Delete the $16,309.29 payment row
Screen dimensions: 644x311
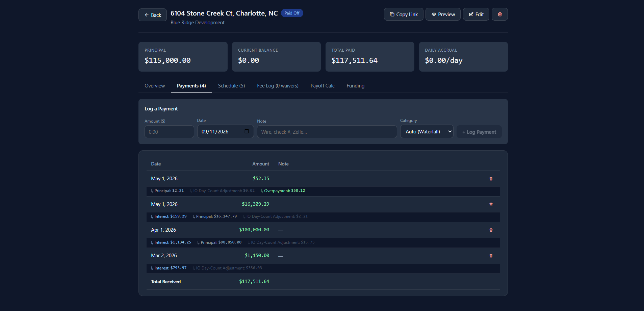(491, 204)
